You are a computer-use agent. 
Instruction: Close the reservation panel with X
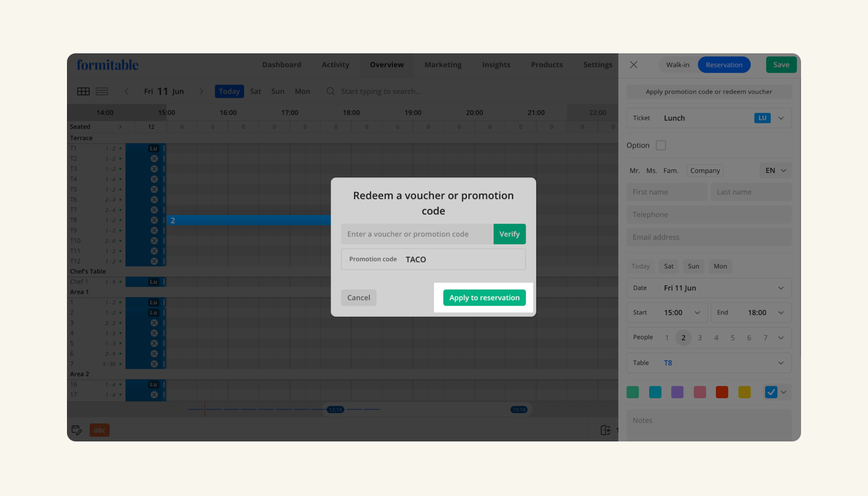(x=634, y=64)
